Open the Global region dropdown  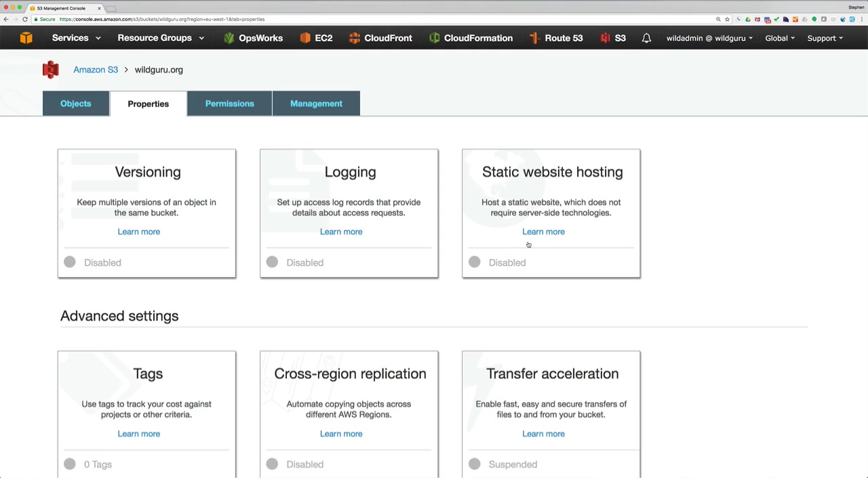click(780, 38)
